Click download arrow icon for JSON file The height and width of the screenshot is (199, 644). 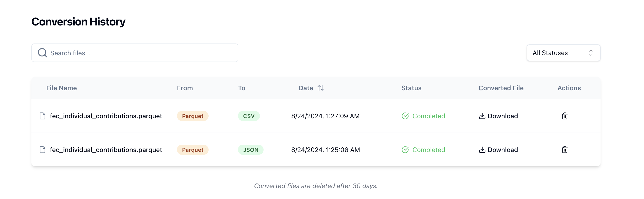pyautogui.click(x=482, y=150)
